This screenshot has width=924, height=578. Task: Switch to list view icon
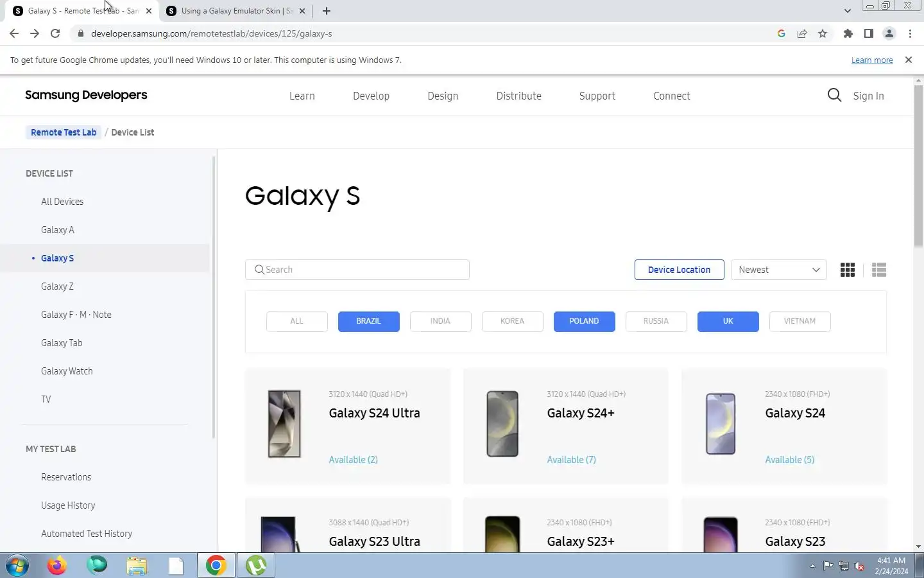coord(879,270)
